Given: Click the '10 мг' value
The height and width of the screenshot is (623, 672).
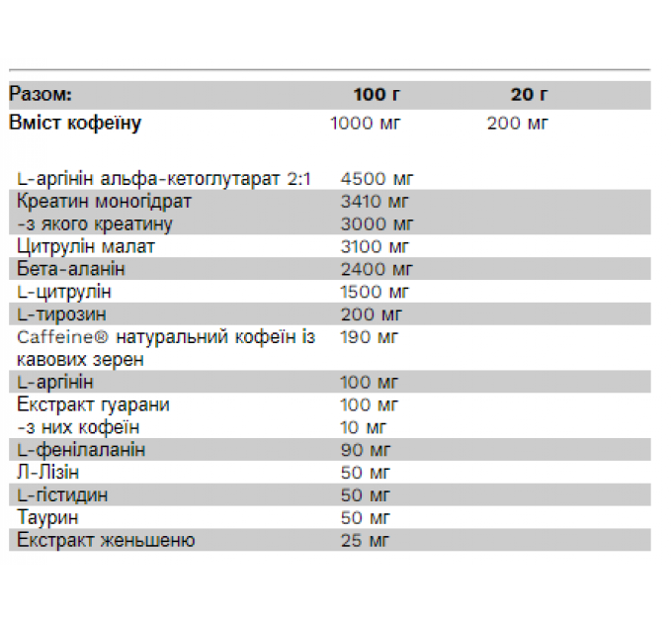Looking at the screenshot, I should [x=364, y=428].
